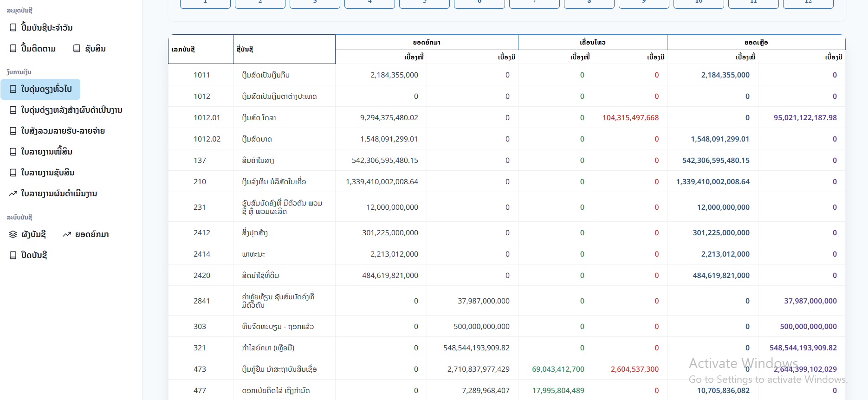Viewport: 868px width, 400px height.
Task: Click the trend arrow icon beside ໃບລາຍງານຜົນດຳເນີນງານ
Action: point(13,194)
